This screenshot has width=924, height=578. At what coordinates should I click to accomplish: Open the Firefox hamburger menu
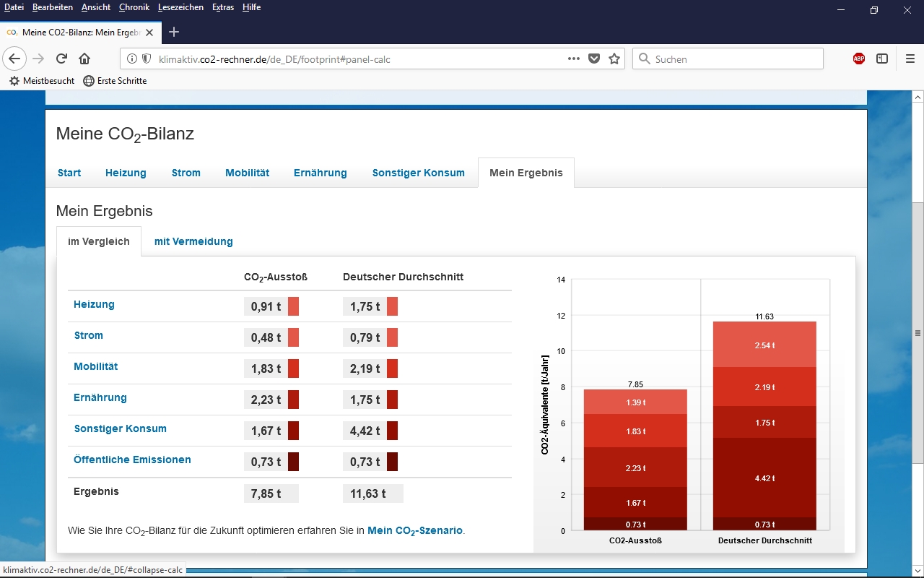(x=910, y=59)
